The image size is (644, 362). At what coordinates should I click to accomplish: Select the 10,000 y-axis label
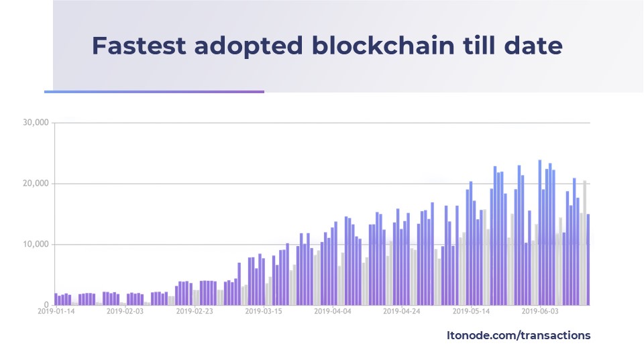(36, 244)
